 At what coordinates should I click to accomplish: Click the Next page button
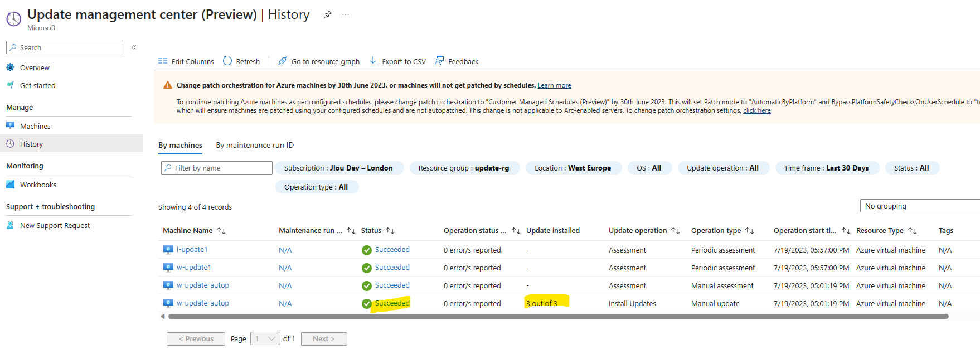click(x=324, y=338)
